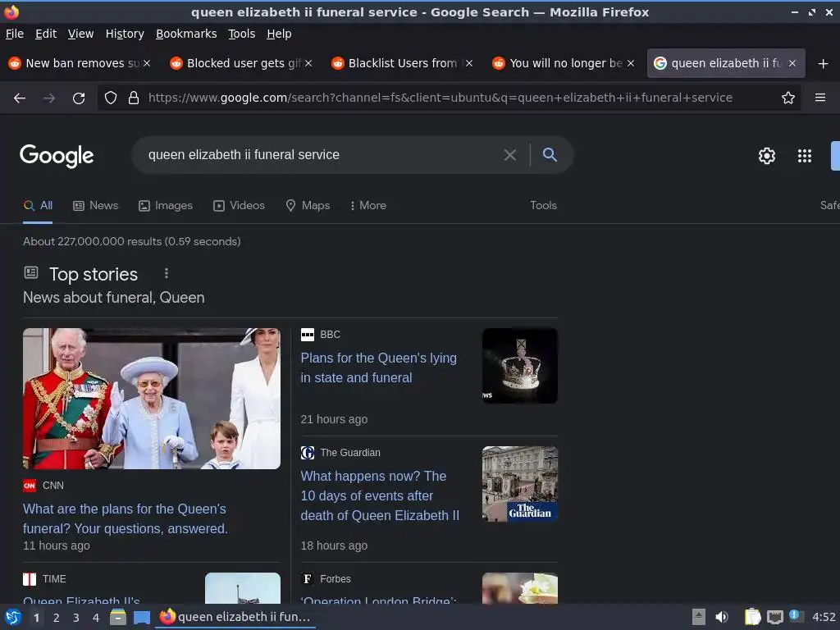Go back using the browser back arrow
The width and height of the screenshot is (840, 630).
pyautogui.click(x=20, y=98)
